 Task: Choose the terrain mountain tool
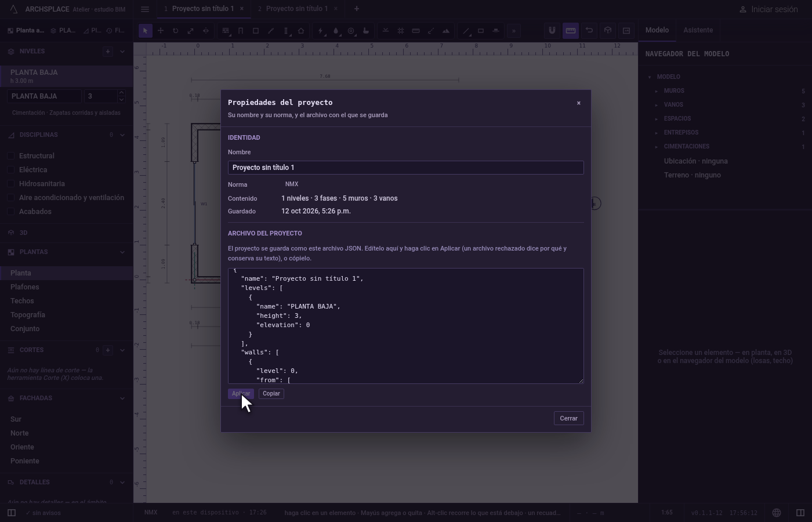pyautogui.click(x=446, y=31)
